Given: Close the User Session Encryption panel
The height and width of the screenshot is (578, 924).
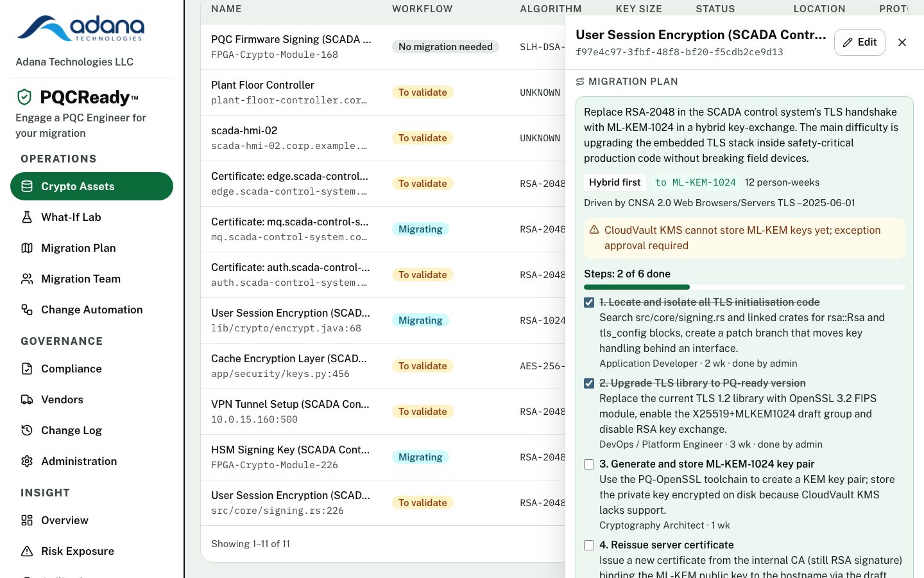Looking at the screenshot, I should tap(902, 42).
